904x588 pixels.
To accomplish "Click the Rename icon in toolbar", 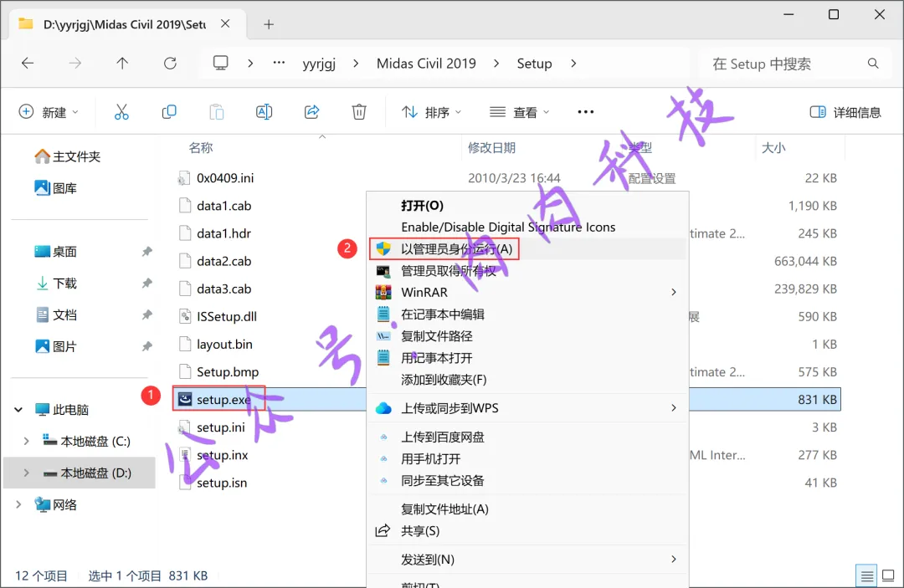I will tap(264, 112).
